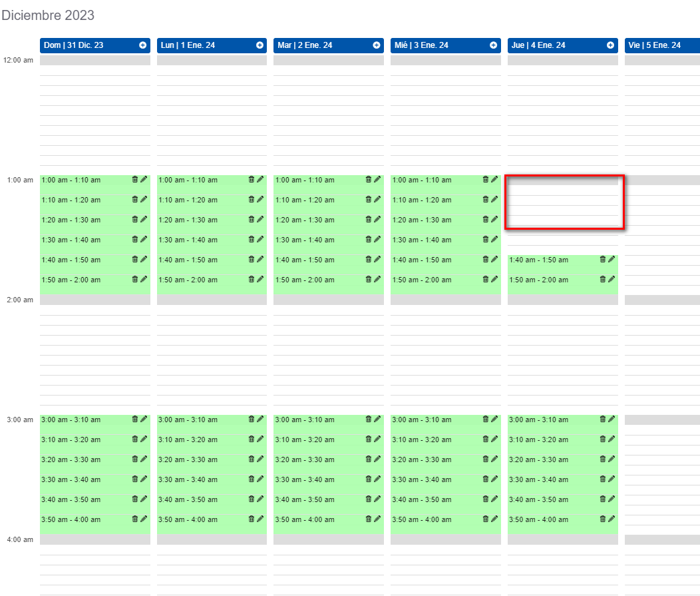Add a slot to the Dom 31 Dic. column

(x=141, y=45)
